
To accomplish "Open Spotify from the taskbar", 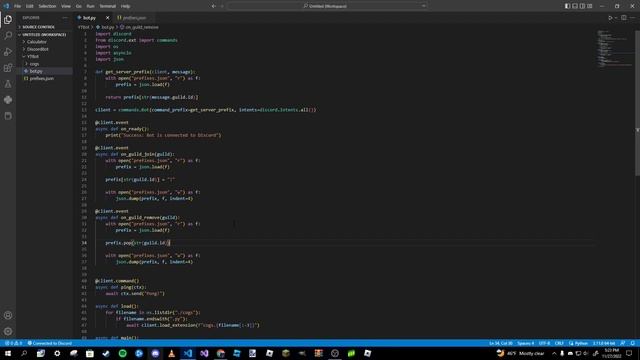I will pyautogui.click(x=122, y=353).
